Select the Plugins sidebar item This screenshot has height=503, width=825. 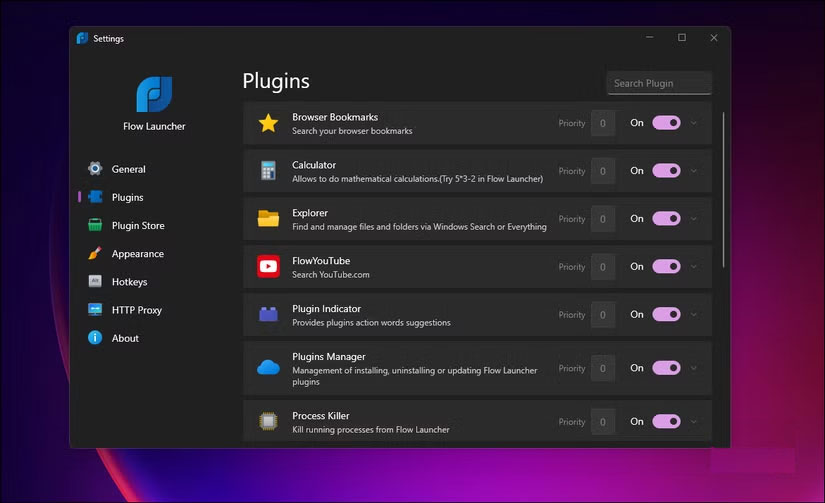point(127,197)
